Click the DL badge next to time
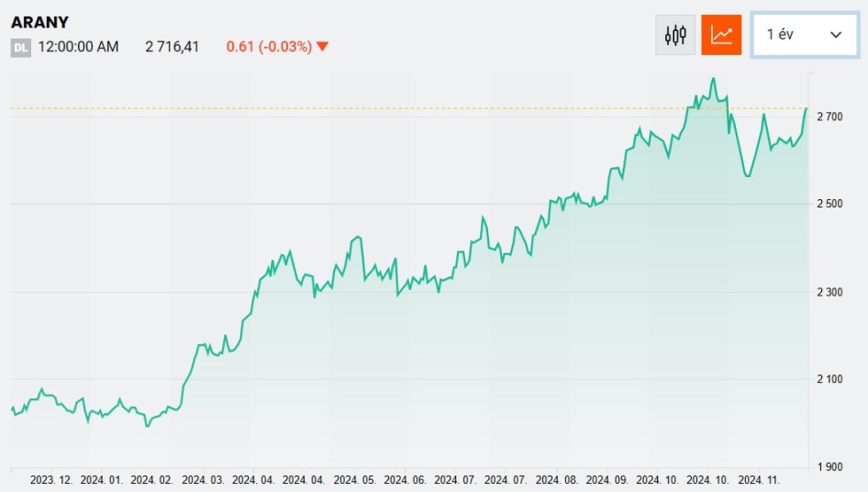 tap(20, 47)
